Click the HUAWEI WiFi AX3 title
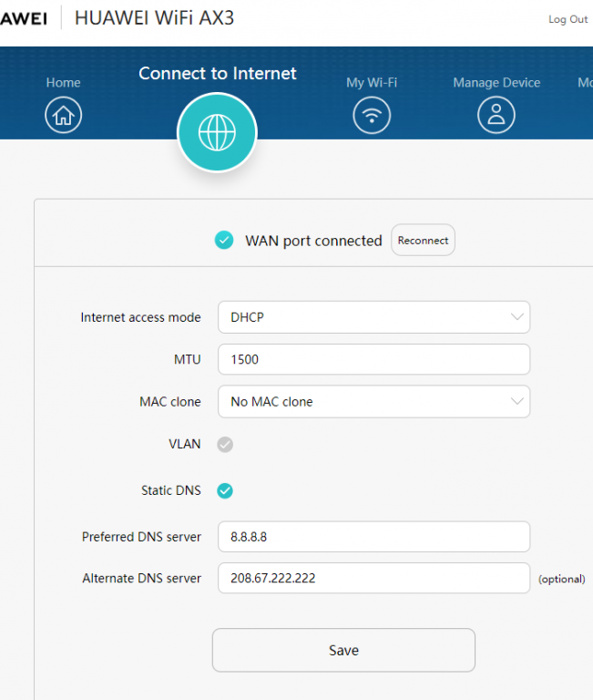The height and width of the screenshot is (700, 593). point(154,18)
